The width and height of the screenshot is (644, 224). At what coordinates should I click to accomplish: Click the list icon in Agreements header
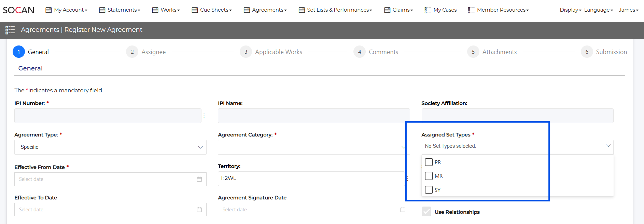[10, 30]
